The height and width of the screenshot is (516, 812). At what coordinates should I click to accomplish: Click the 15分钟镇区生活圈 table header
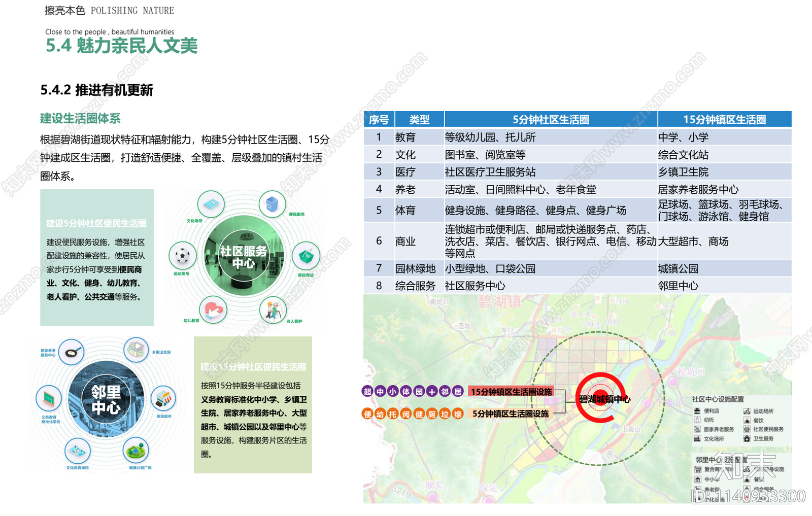click(724, 119)
